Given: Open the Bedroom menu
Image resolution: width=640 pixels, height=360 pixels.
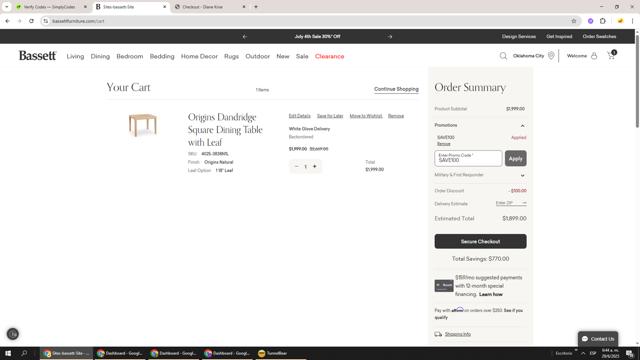Looking at the screenshot, I should (130, 56).
